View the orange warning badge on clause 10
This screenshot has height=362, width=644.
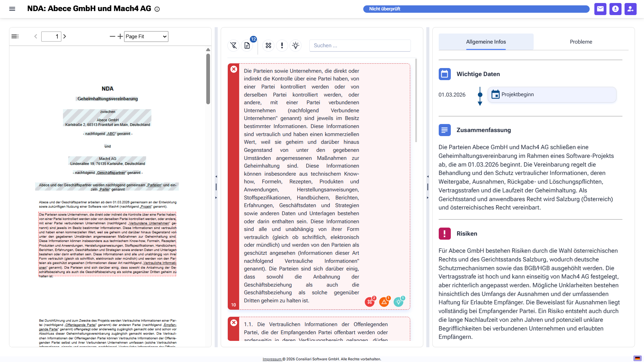click(x=384, y=301)
